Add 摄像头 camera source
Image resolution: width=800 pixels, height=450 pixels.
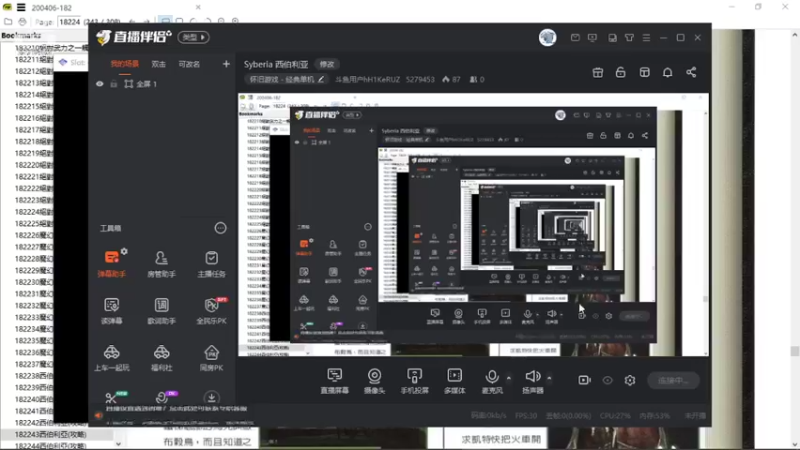(374, 381)
